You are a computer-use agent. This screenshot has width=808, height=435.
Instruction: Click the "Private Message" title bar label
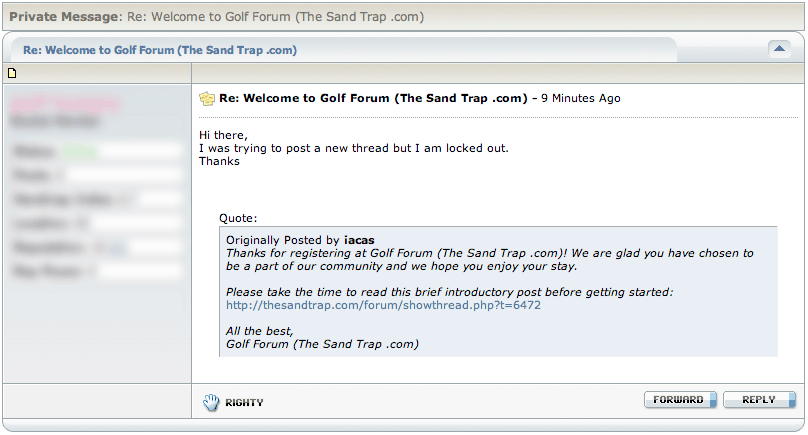[x=62, y=17]
